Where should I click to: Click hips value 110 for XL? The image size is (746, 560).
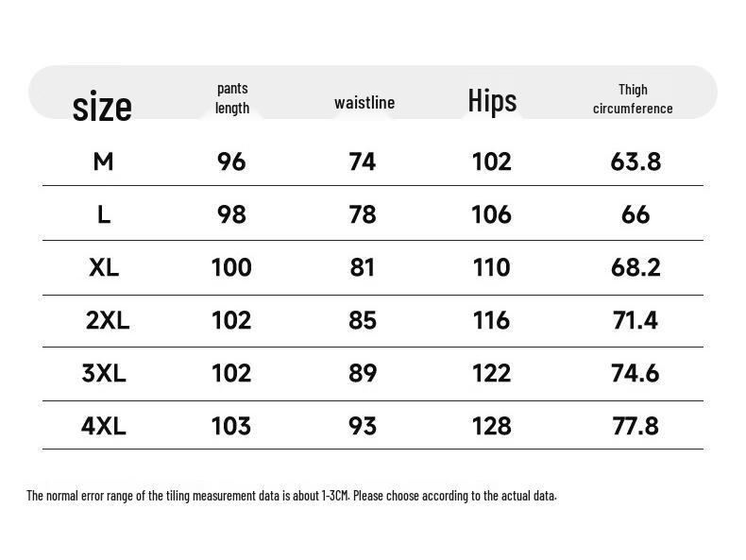click(x=491, y=267)
